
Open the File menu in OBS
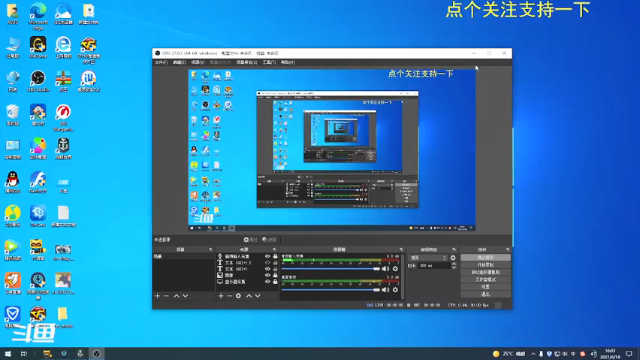[161, 62]
